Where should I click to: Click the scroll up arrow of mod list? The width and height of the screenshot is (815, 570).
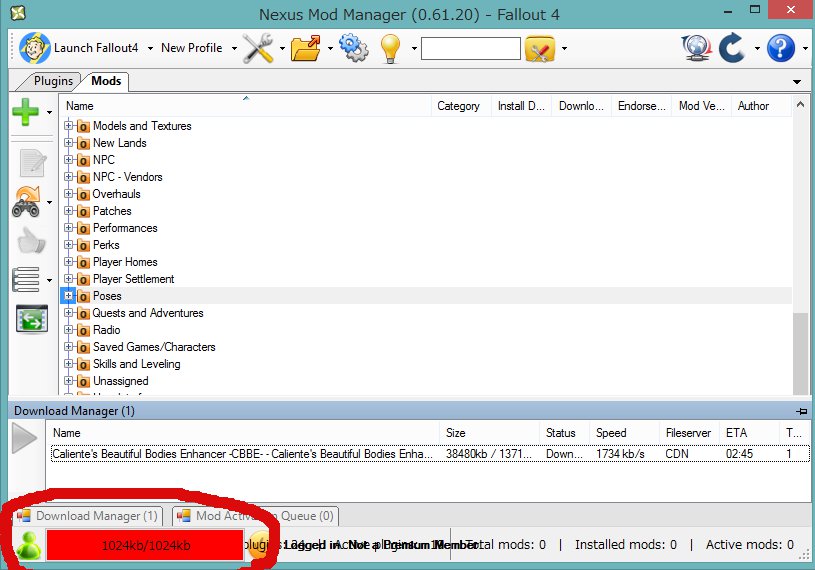[x=800, y=105]
